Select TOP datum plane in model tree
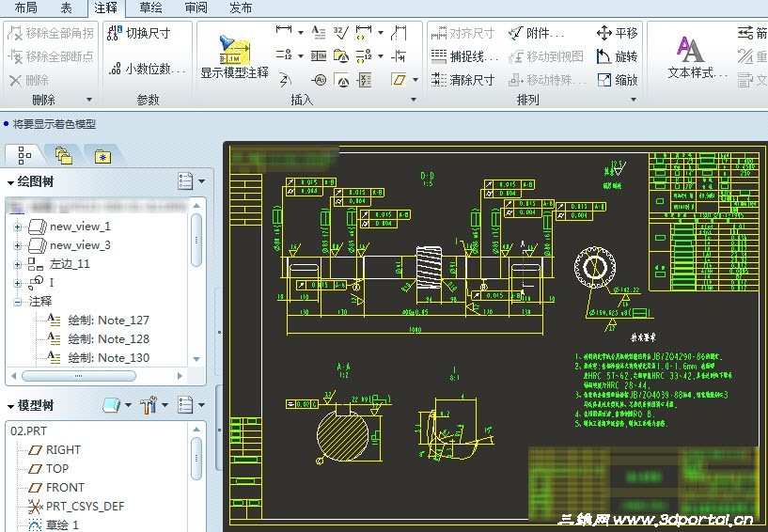Image resolution: width=768 pixels, height=532 pixels. click(x=48, y=469)
